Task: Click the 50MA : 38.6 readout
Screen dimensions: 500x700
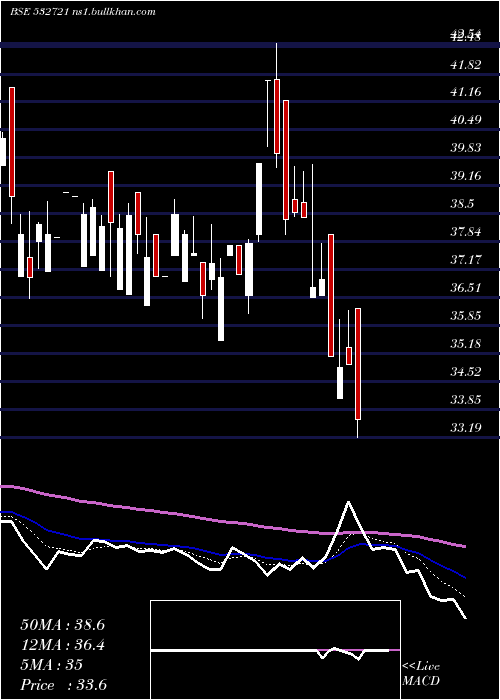Action: pyautogui.click(x=62, y=625)
